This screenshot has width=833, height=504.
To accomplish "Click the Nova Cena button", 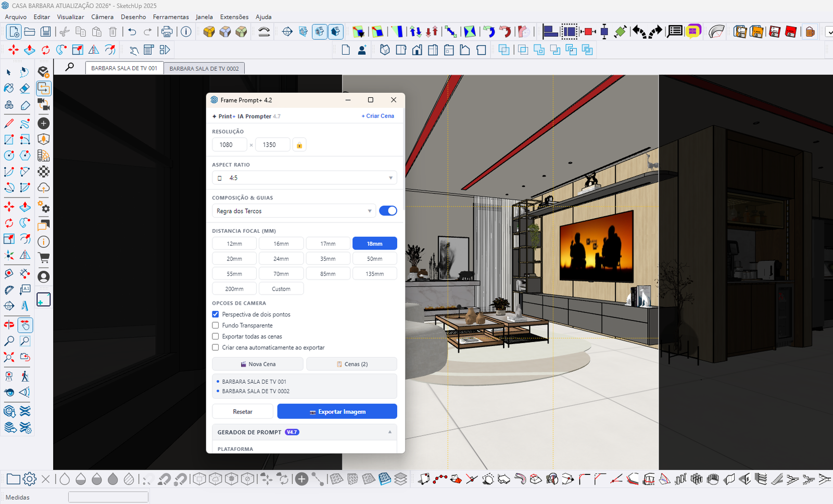I will point(258,364).
